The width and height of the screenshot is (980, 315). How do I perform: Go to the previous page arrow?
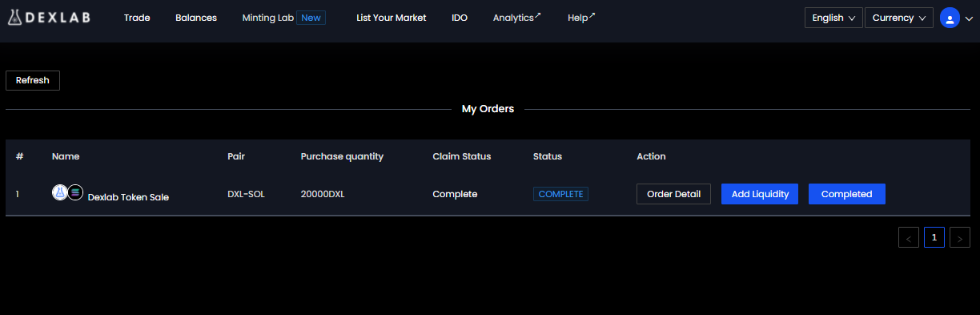click(909, 237)
